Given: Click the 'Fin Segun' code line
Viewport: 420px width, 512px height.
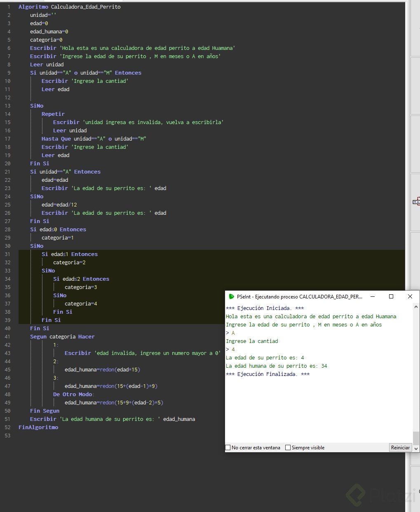Looking at the screenshot, I should click(x=45, y=411).
